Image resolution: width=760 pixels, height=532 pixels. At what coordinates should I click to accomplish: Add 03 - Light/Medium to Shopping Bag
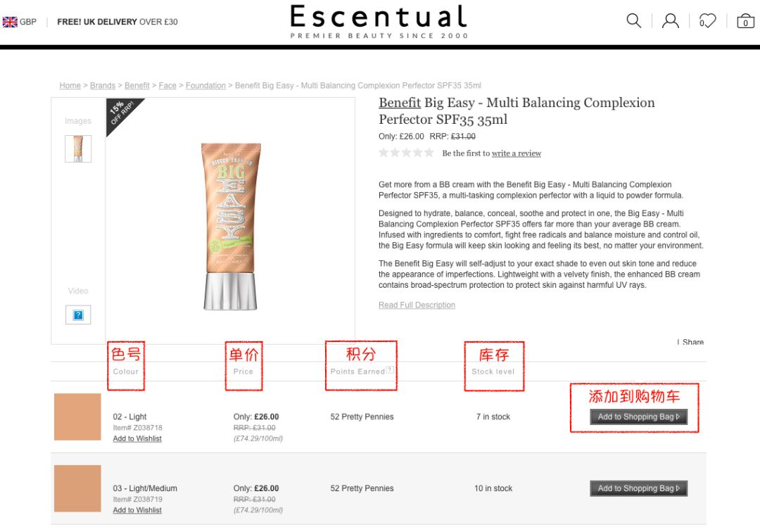point(638,488)
